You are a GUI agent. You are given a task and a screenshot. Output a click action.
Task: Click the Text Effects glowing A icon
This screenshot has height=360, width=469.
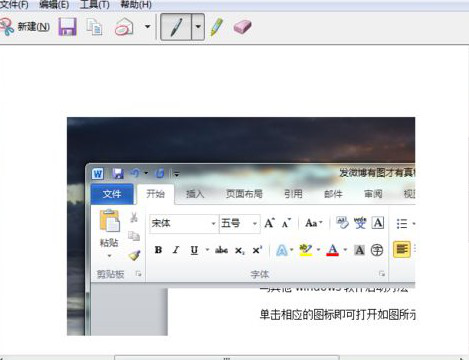click(x=282, y=250)
